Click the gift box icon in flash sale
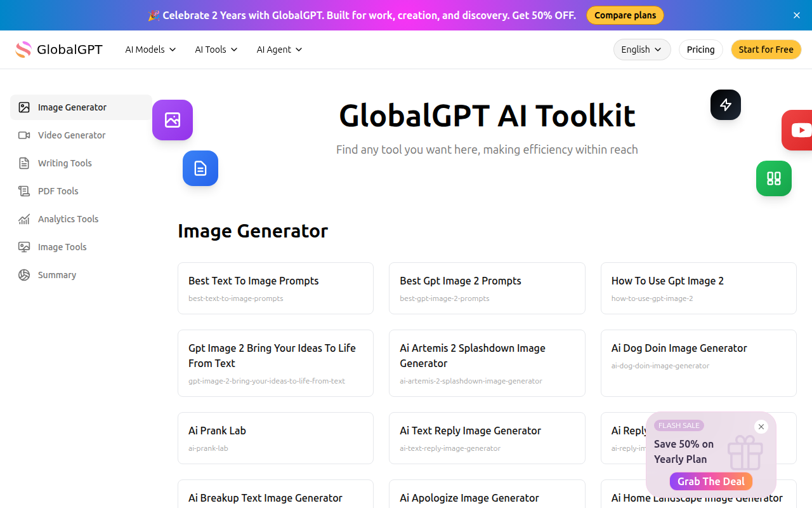The image size is (812, 508). tap(745, 452)
